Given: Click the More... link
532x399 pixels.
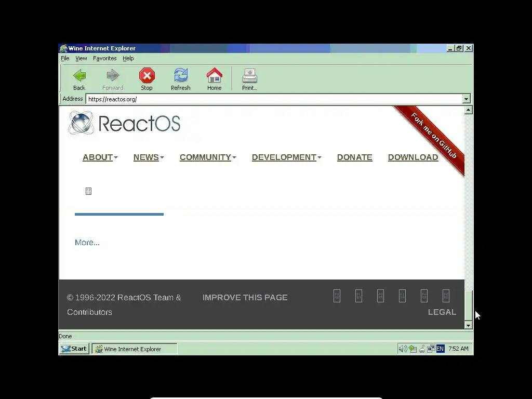Looking at the screenshot, I should click(x=87, y=243).
